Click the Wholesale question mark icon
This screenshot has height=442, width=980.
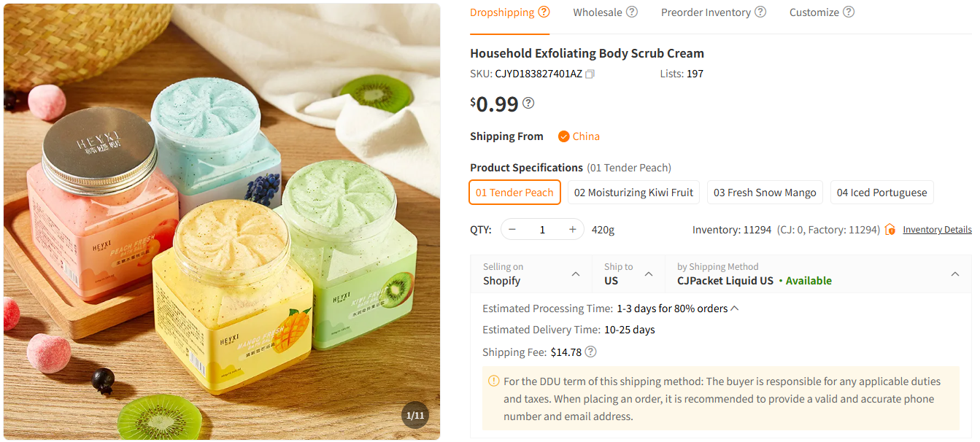coord(632,11)
